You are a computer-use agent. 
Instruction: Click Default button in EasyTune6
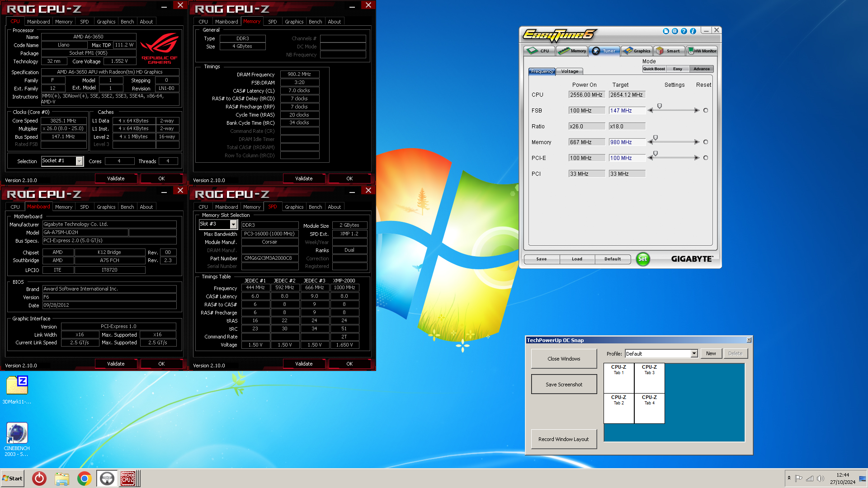[x=613, y=259]
